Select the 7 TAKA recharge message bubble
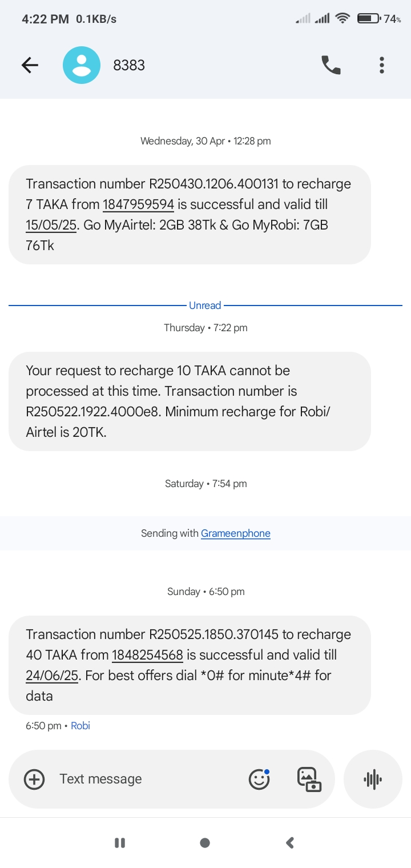 (x=190, y=215)
